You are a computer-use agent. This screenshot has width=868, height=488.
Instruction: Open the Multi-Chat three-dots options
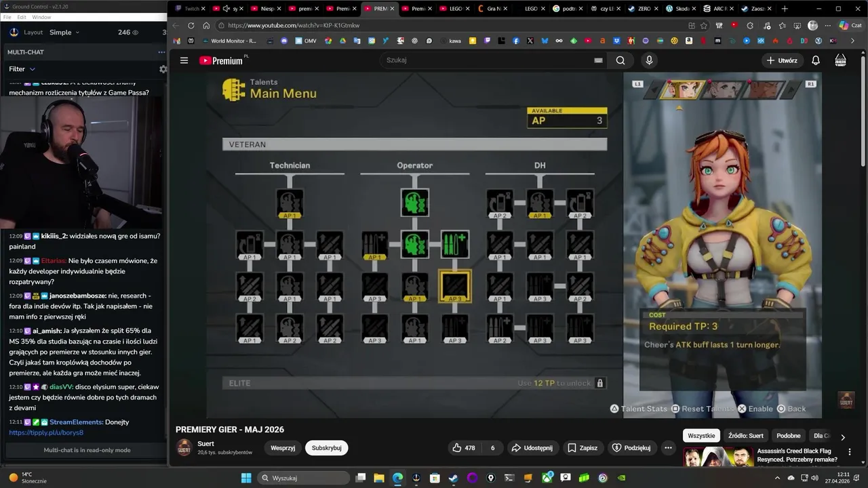pyautogui.click(x=161, y=52)
